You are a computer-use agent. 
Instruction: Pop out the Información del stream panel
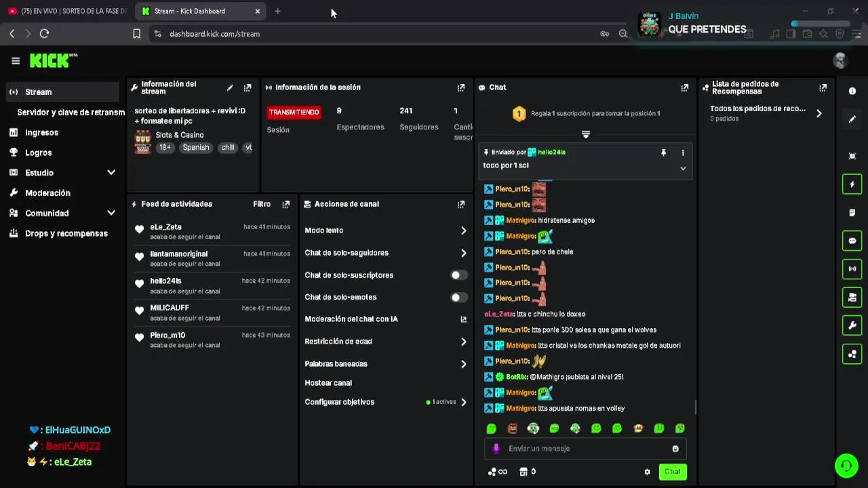point(248,87)
